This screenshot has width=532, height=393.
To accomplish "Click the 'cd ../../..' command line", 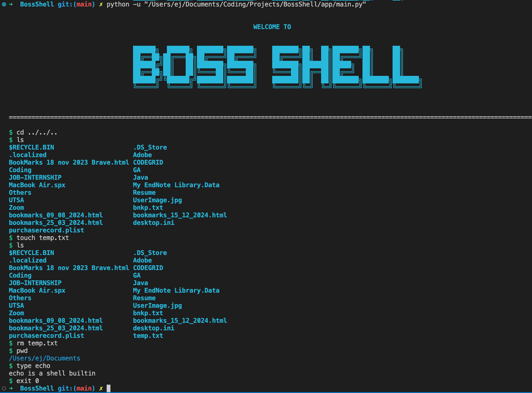I will tap(33, 133).
